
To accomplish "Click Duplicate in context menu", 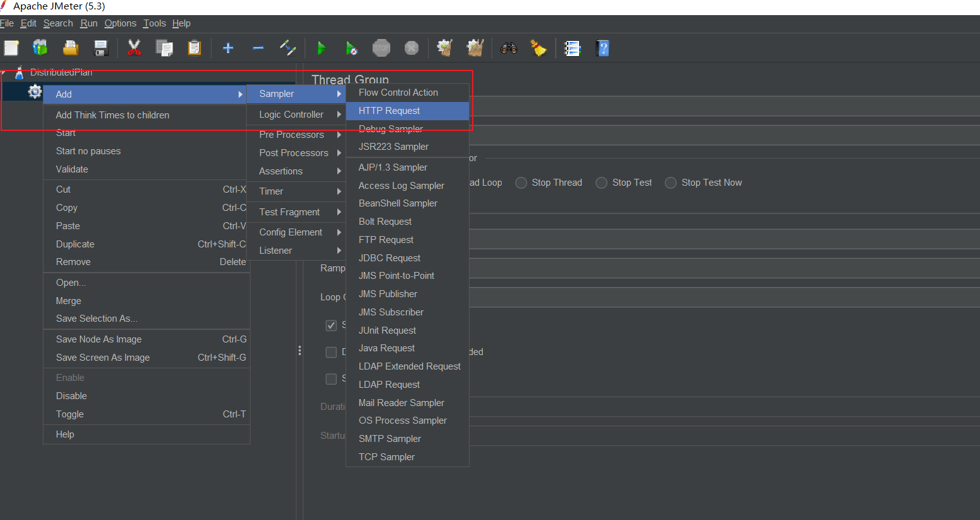I will tap(146, 244).
